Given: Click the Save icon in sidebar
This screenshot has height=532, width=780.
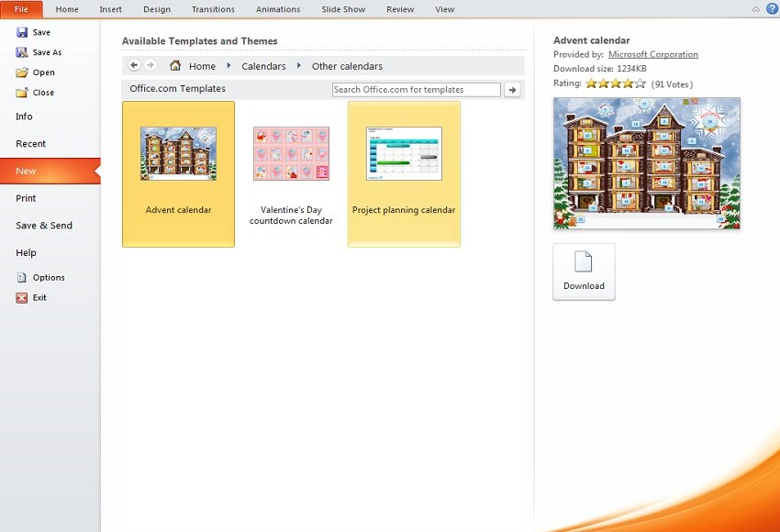Looking at the screenshot, I should 22,32.
